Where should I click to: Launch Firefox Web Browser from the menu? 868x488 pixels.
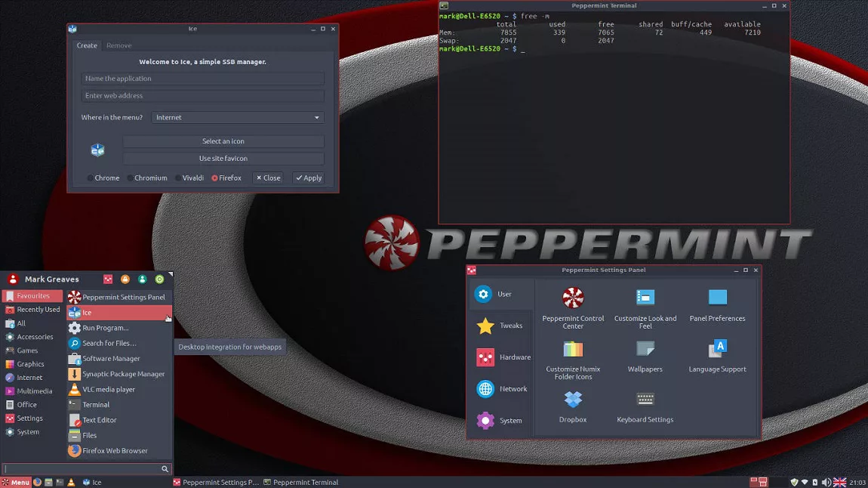pyautogui.click(x=119, y=451)
